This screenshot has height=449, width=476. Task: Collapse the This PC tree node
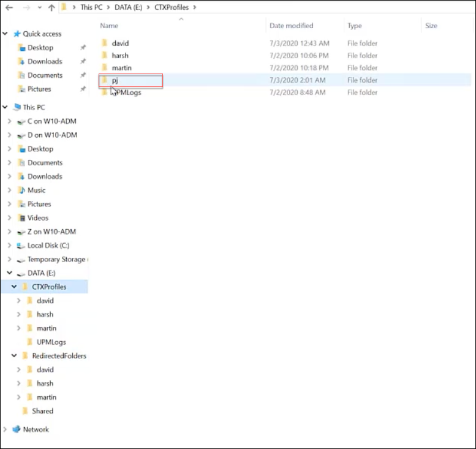[5, 107]
